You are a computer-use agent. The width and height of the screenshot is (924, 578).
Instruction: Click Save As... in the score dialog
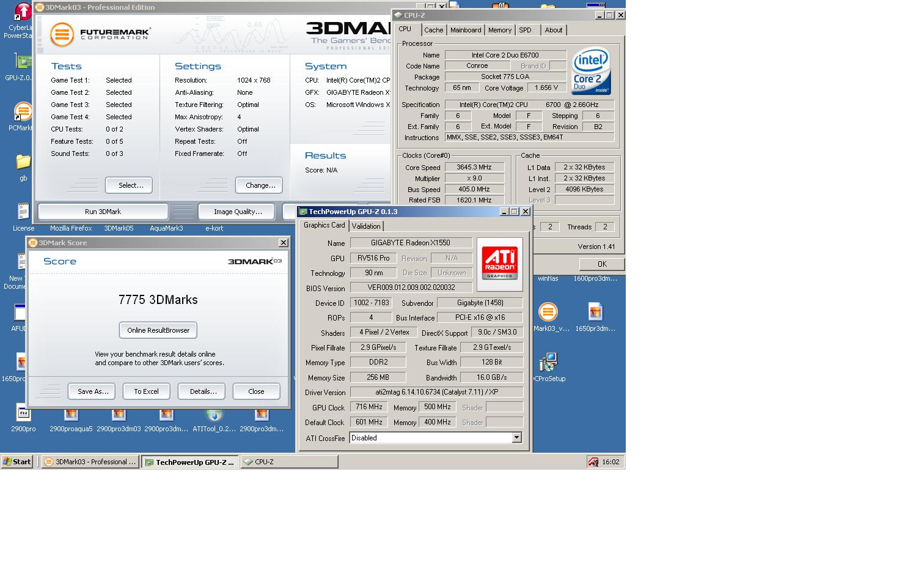[93, 391]
